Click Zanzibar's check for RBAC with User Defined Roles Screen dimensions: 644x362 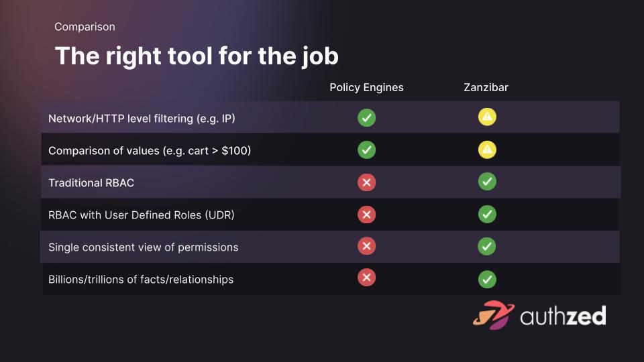tap(487, 215)
